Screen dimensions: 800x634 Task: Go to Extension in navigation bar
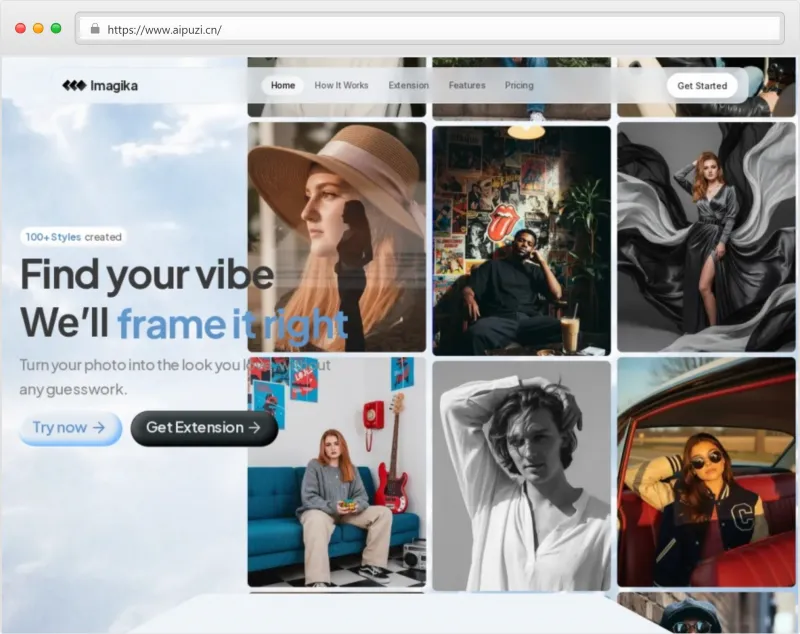[408, 86]
